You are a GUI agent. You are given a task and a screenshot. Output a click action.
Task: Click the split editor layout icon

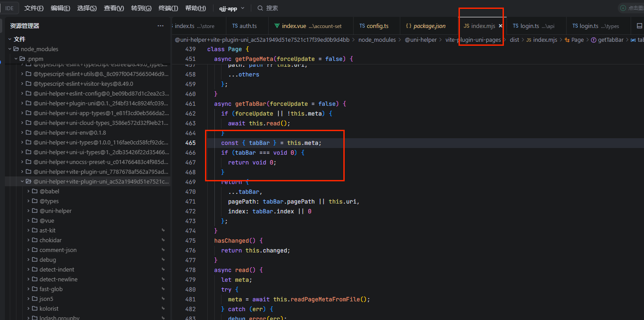(640, 26)
